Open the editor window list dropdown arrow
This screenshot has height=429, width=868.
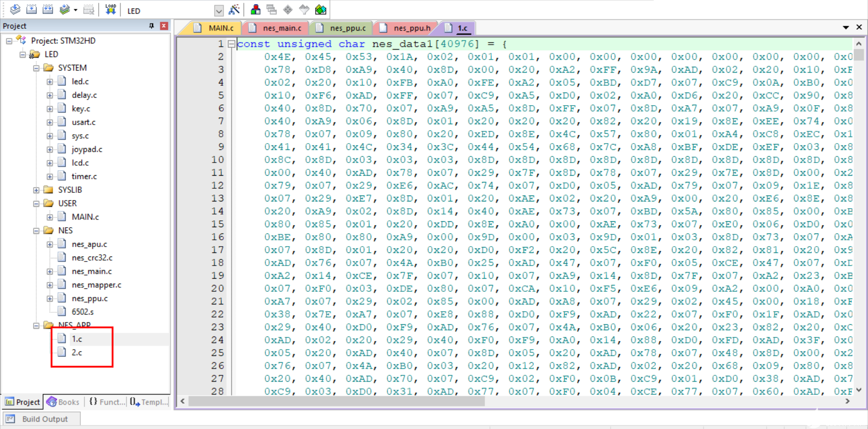846,28
